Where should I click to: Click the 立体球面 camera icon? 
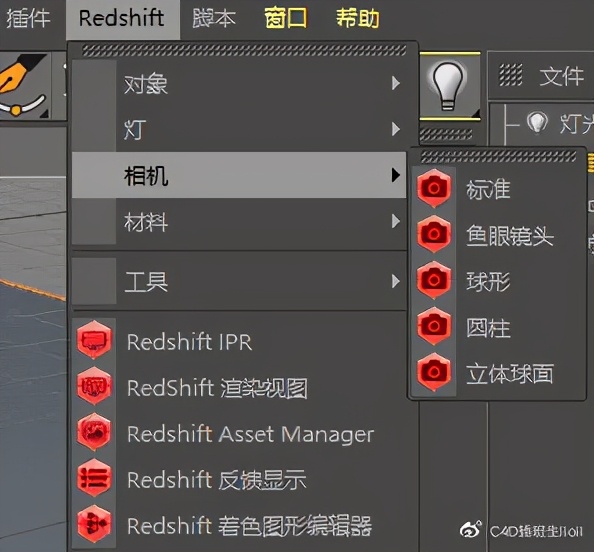(434, 372)
